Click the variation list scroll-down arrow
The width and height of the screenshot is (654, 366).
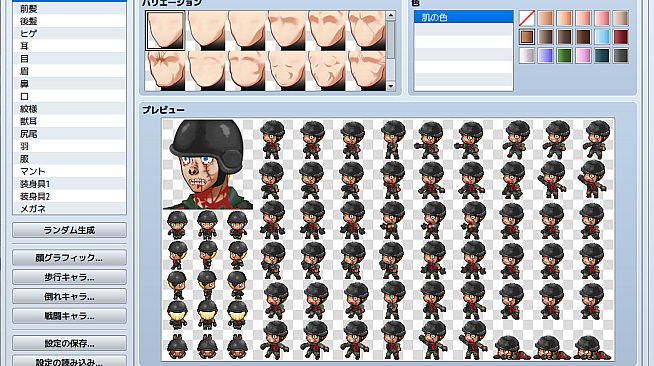(x=391, y=86)
